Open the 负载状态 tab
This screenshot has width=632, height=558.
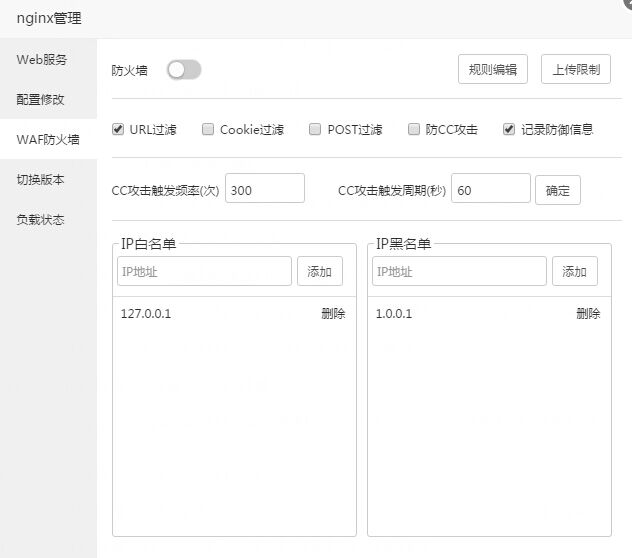[x=41, y=219]
